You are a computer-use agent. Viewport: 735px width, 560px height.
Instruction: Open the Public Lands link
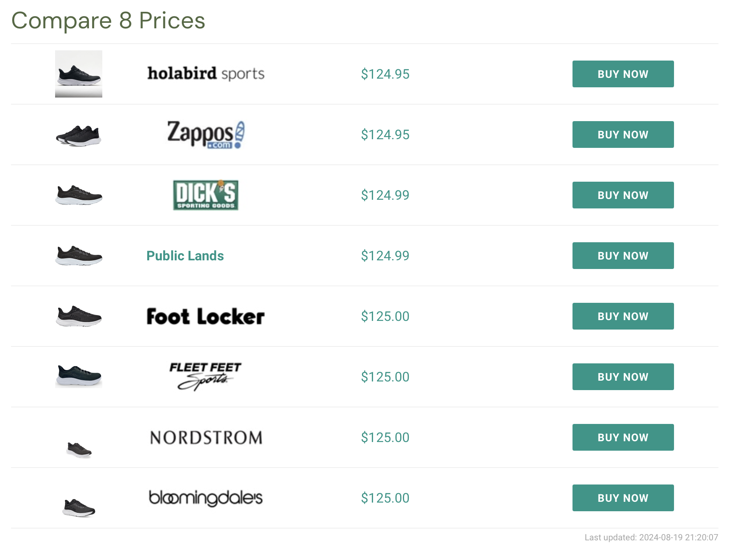point(185,256)
